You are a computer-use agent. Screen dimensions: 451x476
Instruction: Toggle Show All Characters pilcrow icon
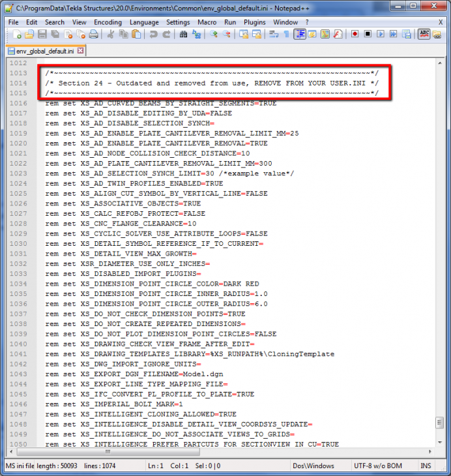(x=286, y=35)
